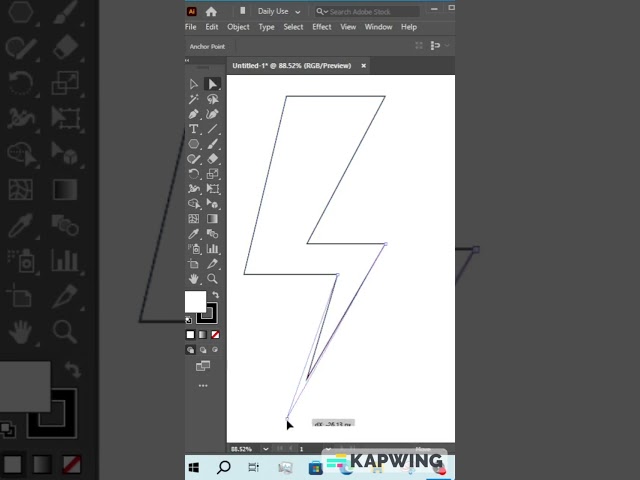Open the Edit menu

pos(211,27)
